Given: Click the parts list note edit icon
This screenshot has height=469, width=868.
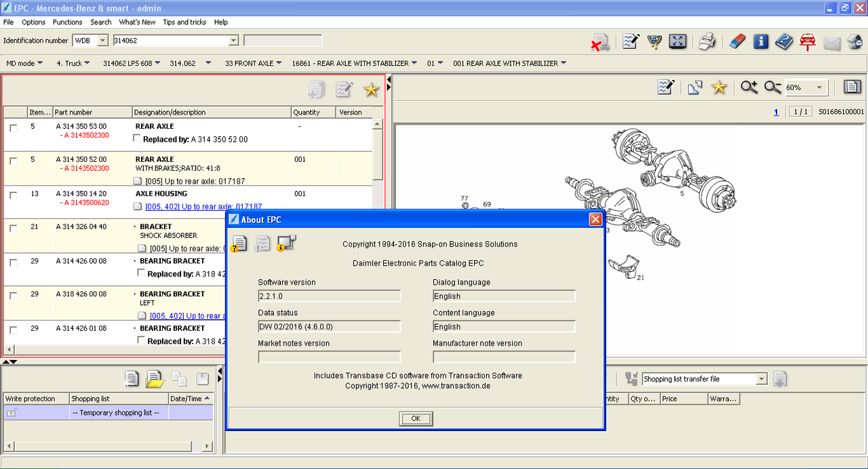Looking at the screenshot, I should [x=344, y=89].
